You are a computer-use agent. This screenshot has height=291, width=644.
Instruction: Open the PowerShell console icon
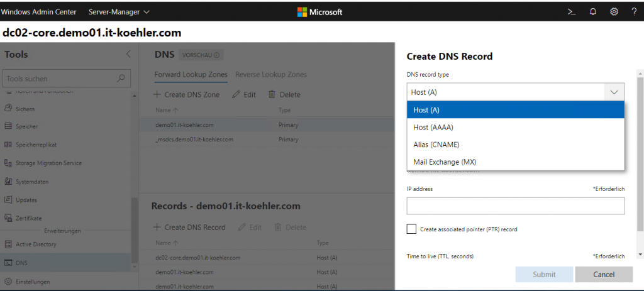click(x=571, y=12)
